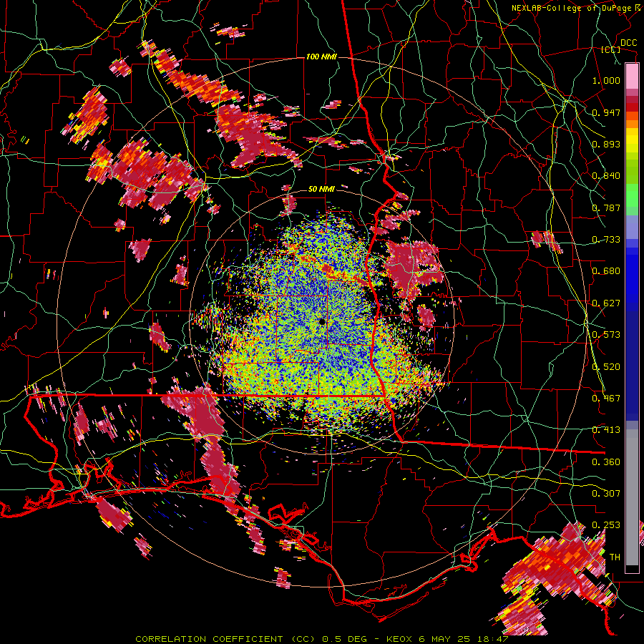Select the 1.000 scale value

coord(606,80)
